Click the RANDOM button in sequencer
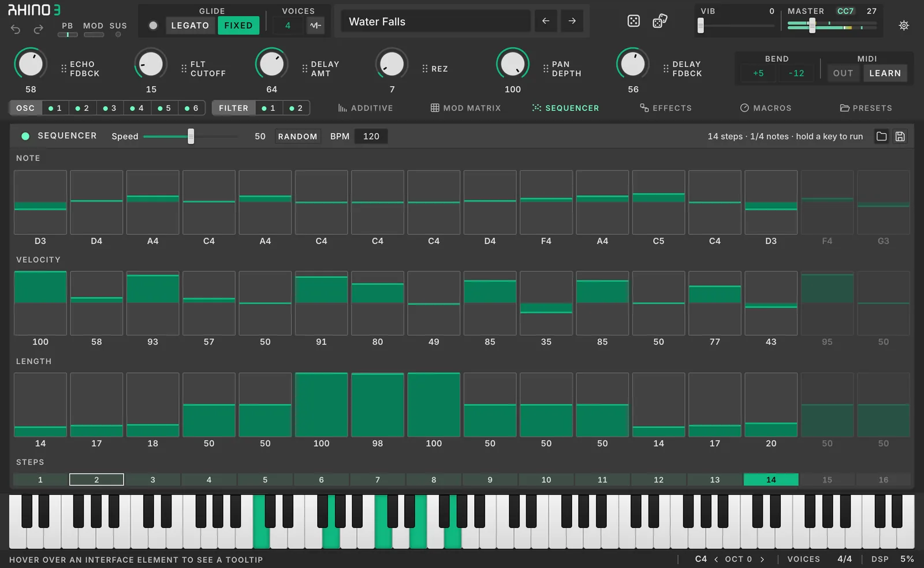 (x=297, y=136)
